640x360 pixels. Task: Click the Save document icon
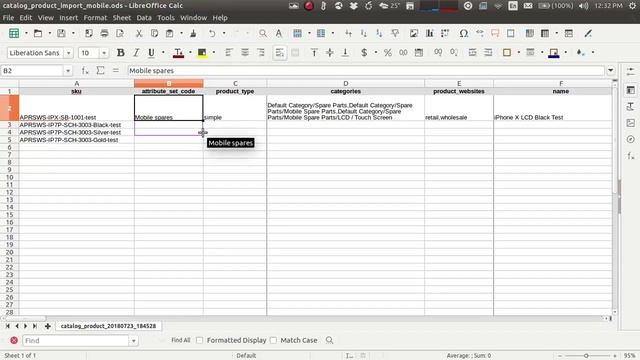click(x=61, y=33)
